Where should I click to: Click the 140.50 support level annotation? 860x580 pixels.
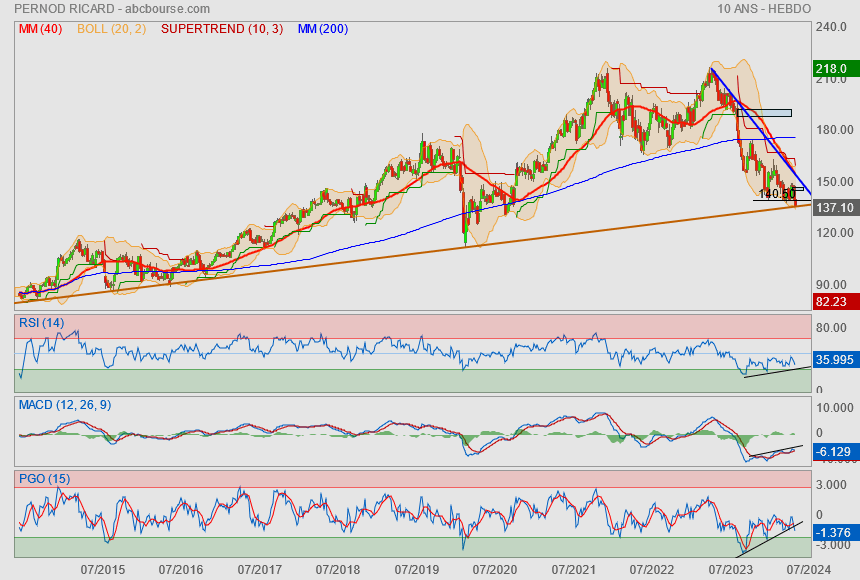pos(777,194)
